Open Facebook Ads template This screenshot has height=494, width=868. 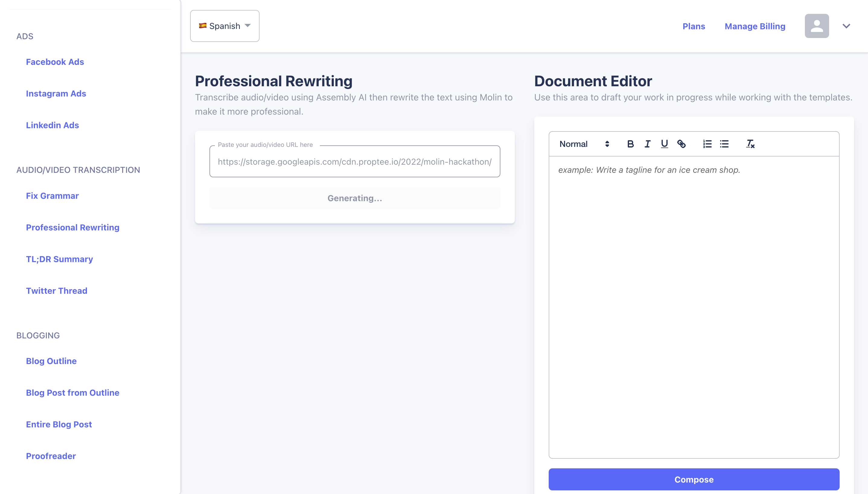(55, 62)
